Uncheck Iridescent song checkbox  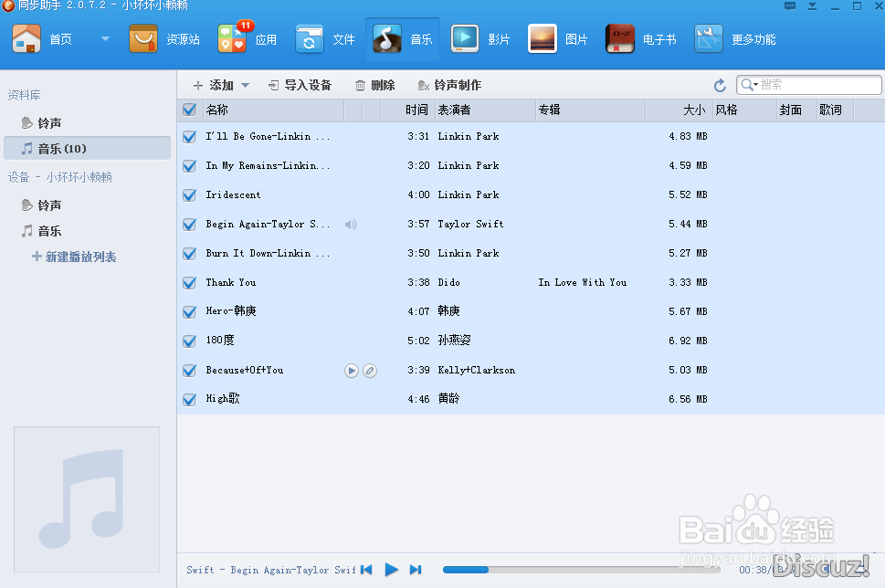(x=190, y=195)
